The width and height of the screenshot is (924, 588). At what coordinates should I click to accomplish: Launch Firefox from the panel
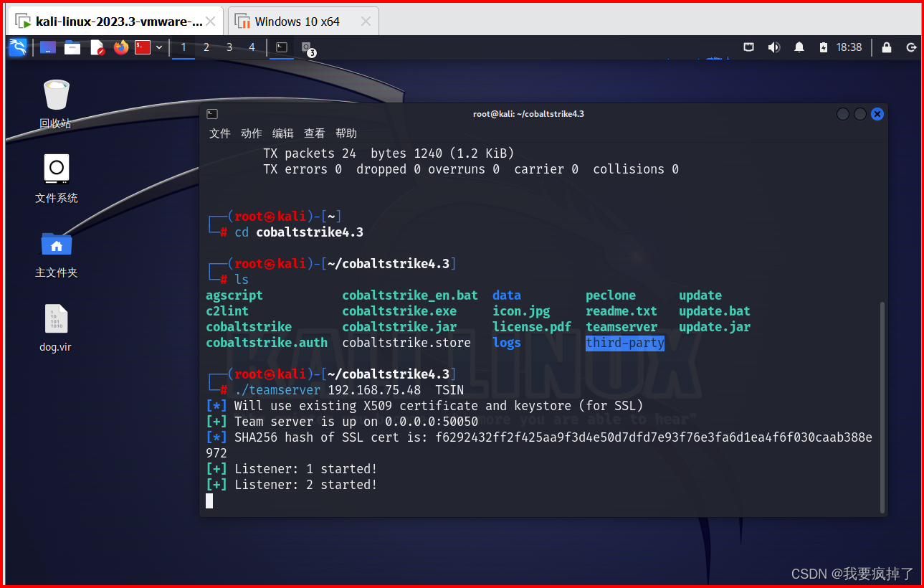point(120,47)
